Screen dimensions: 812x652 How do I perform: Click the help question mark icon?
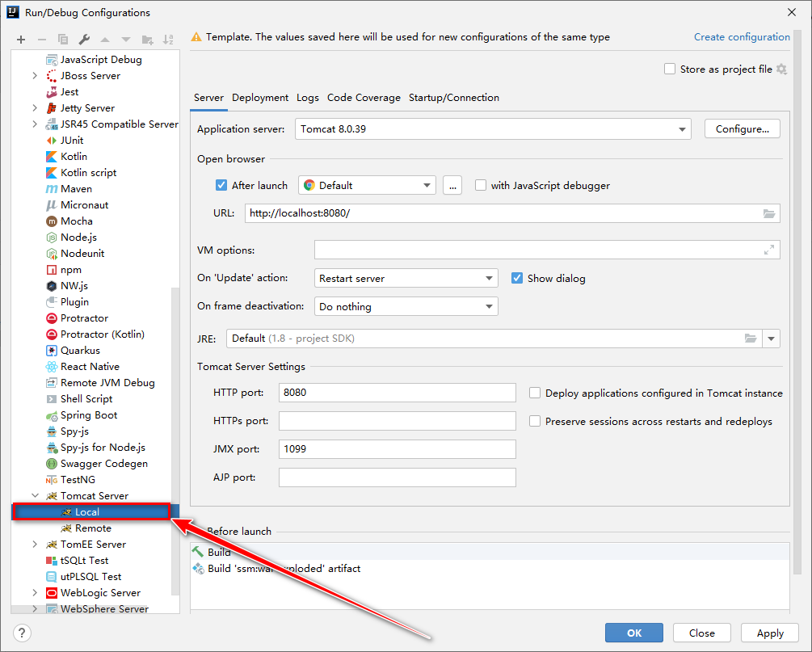pyautogui.click(x=22, y=633)
